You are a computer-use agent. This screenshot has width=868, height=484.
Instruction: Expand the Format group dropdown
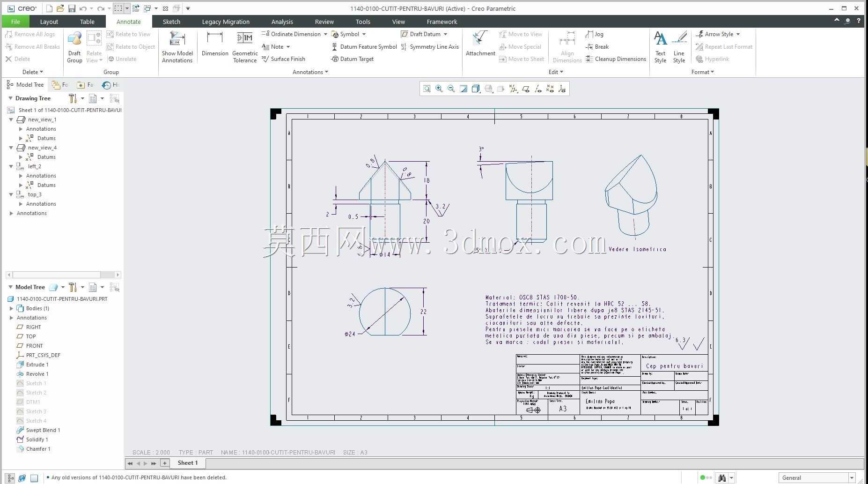pos(703,72)
